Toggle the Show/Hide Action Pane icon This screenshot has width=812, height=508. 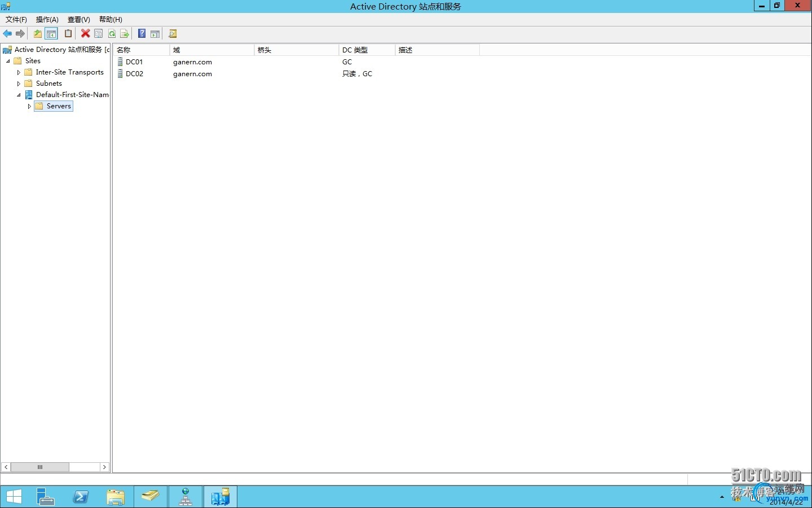[155, 34]
